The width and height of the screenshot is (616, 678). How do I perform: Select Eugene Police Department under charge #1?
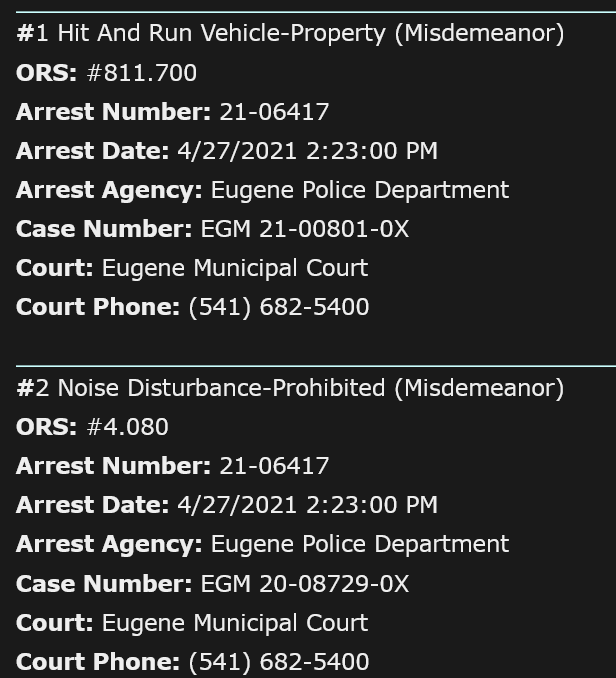[360, 190]
